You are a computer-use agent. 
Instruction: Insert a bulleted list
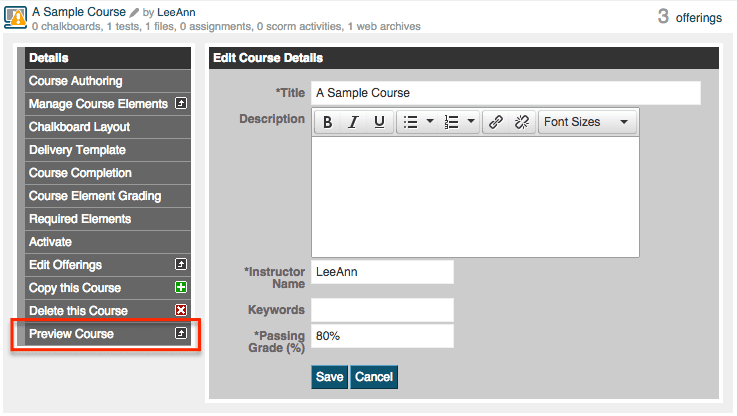(410, 122)
